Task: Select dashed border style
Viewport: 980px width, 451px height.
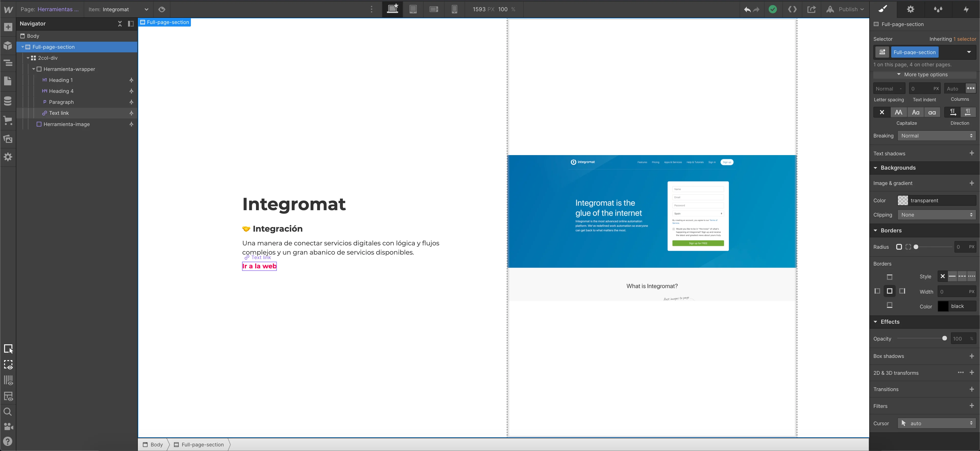Action: coord(962,277)
